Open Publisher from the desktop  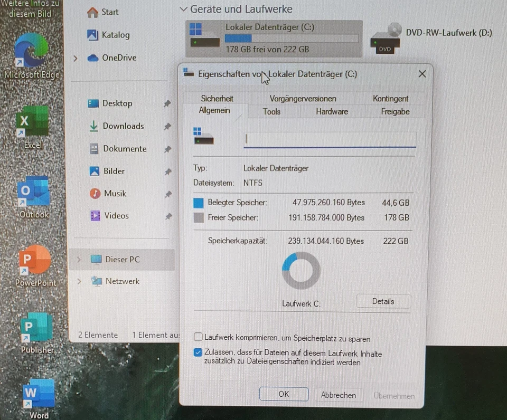pyautogui.click(x=36, y=327)
